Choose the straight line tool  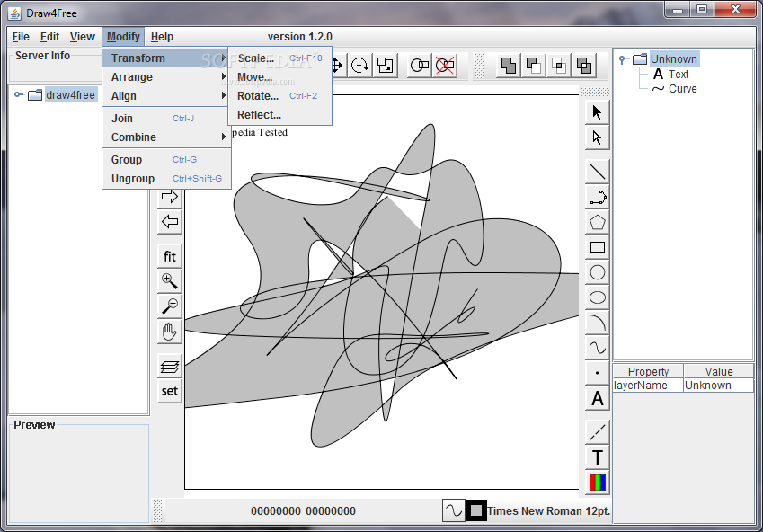point(597,172)
